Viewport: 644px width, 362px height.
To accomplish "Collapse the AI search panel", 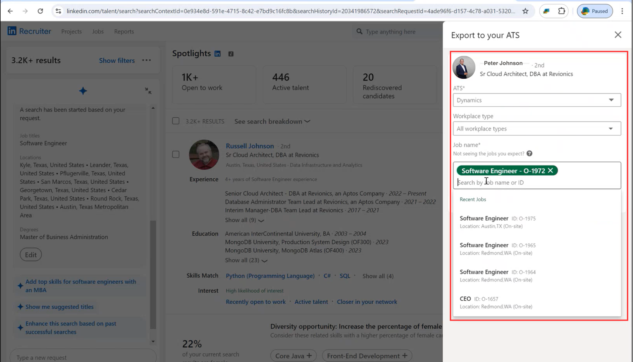I will pos(148,91).
